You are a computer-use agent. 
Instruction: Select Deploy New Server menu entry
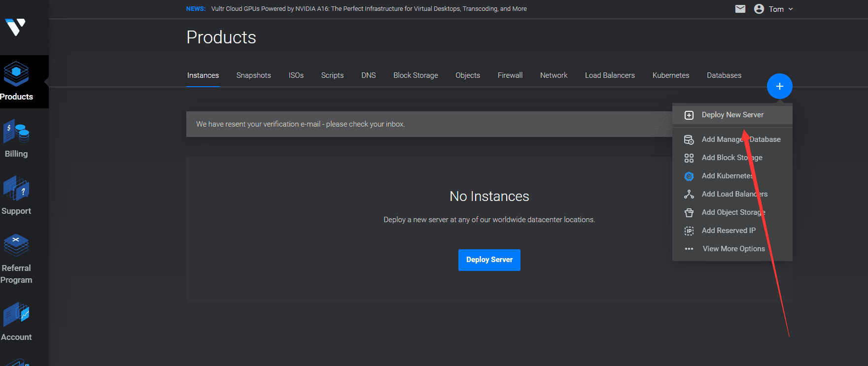point(732,115)
